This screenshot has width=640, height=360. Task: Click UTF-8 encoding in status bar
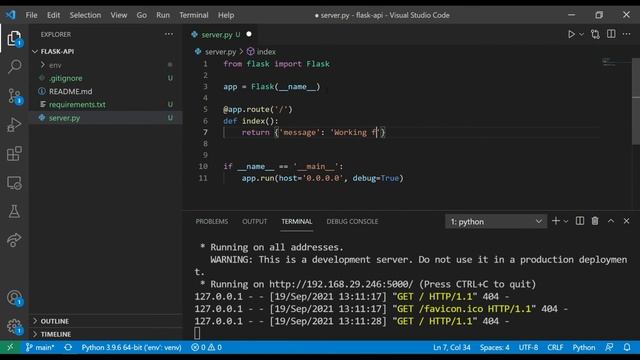[x=528, y=347]
